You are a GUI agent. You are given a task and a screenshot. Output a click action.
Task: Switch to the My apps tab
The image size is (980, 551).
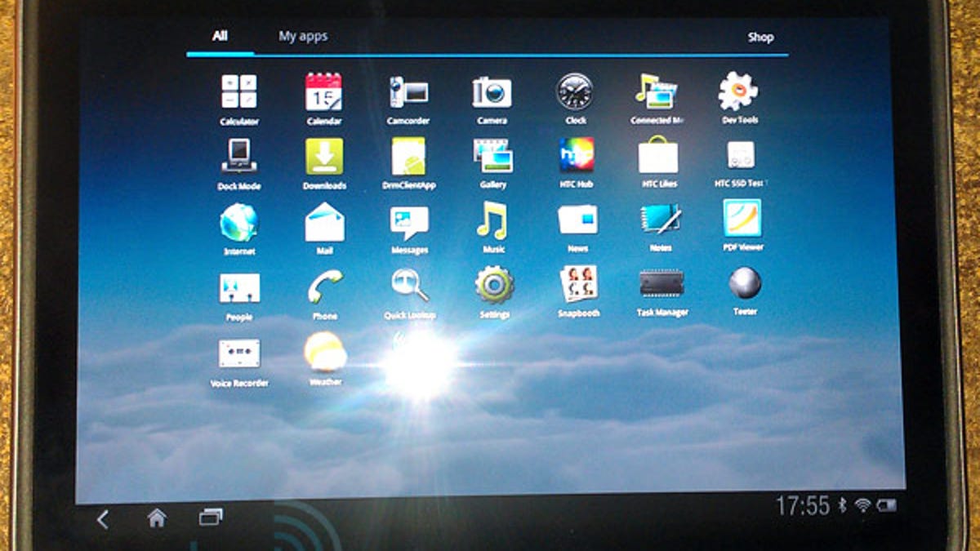coord(303,37)
